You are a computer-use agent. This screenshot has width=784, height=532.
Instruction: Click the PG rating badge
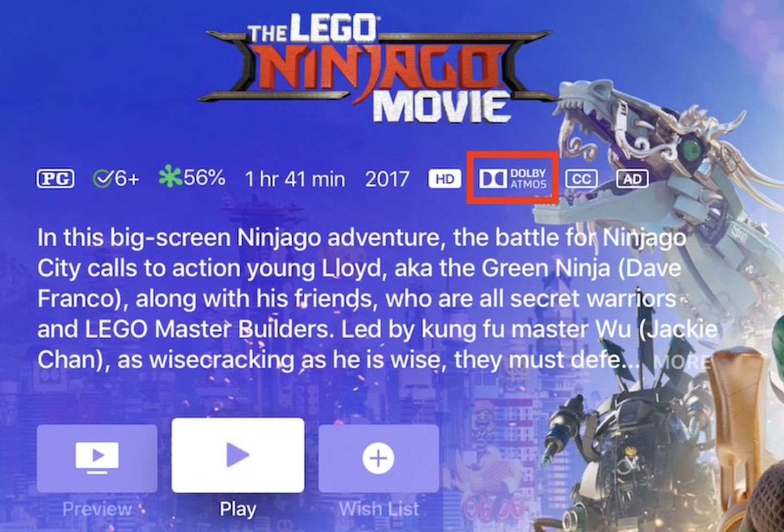tap(55, 179)
